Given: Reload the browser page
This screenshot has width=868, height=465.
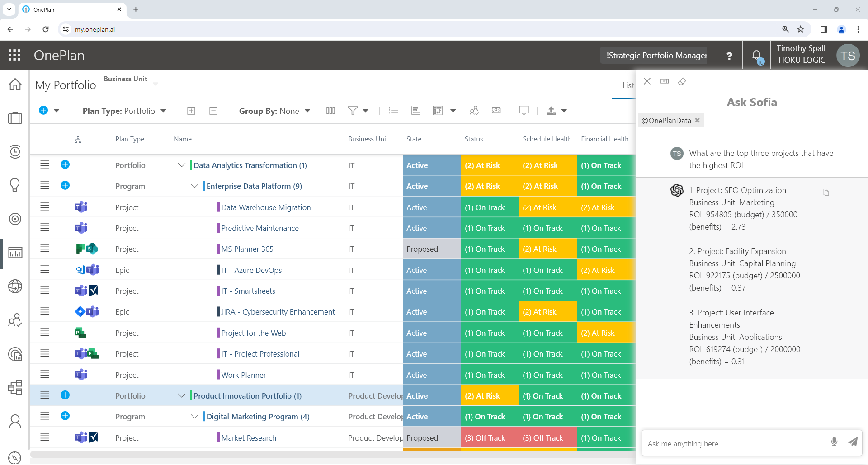Looking at the screenshot, I should click(x=46, y=29).
